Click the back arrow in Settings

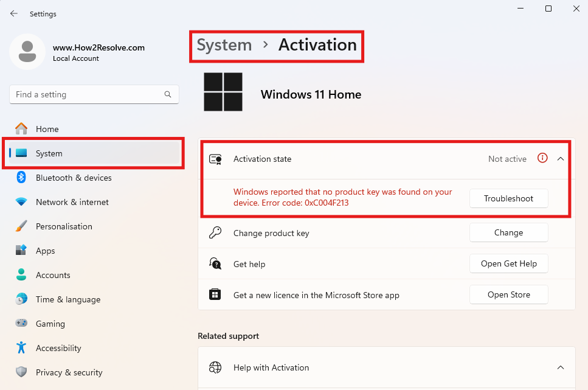pyautogui.click(x=14, y=13)
